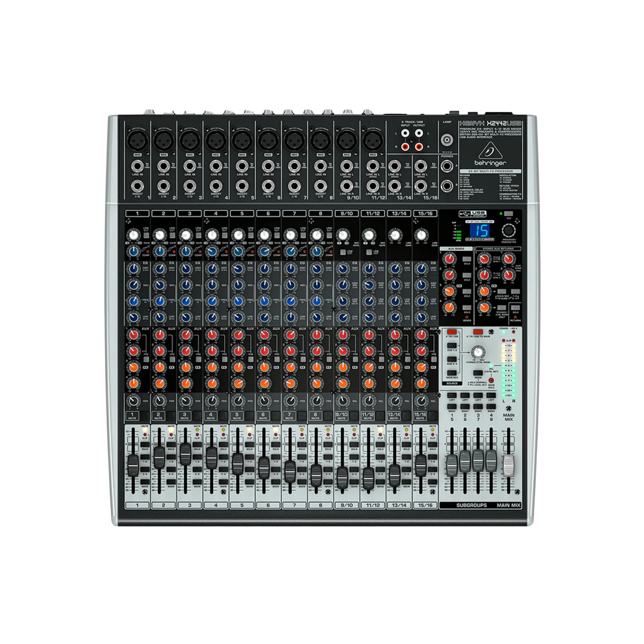644x644 pixels.
Task: Select channel 9/10 LINE IN L jack
Action: click(x=347, y=167)
